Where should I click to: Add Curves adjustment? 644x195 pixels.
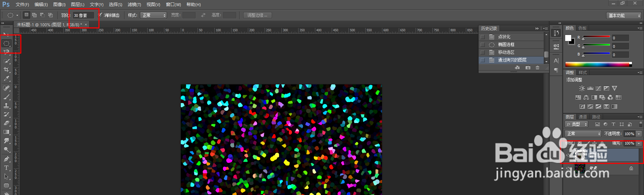[598, 88]
